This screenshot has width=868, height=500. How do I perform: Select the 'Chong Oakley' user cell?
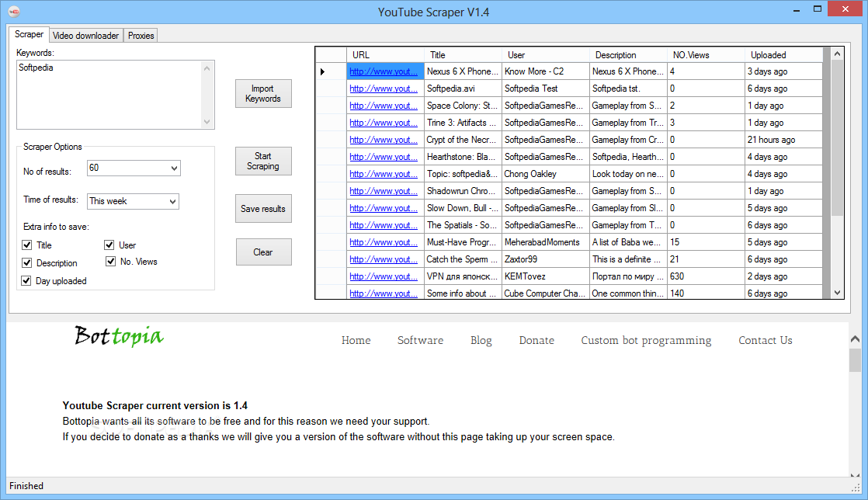(x=546, y=174)
